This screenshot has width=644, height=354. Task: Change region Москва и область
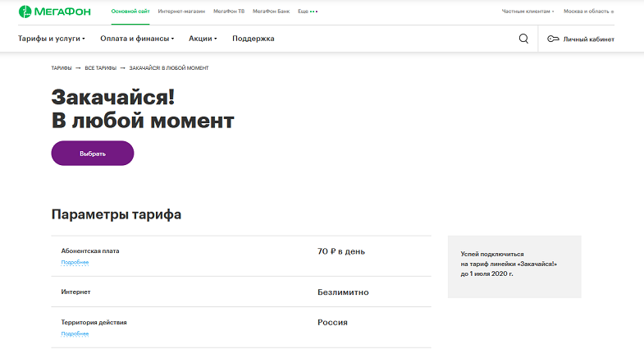588,11
